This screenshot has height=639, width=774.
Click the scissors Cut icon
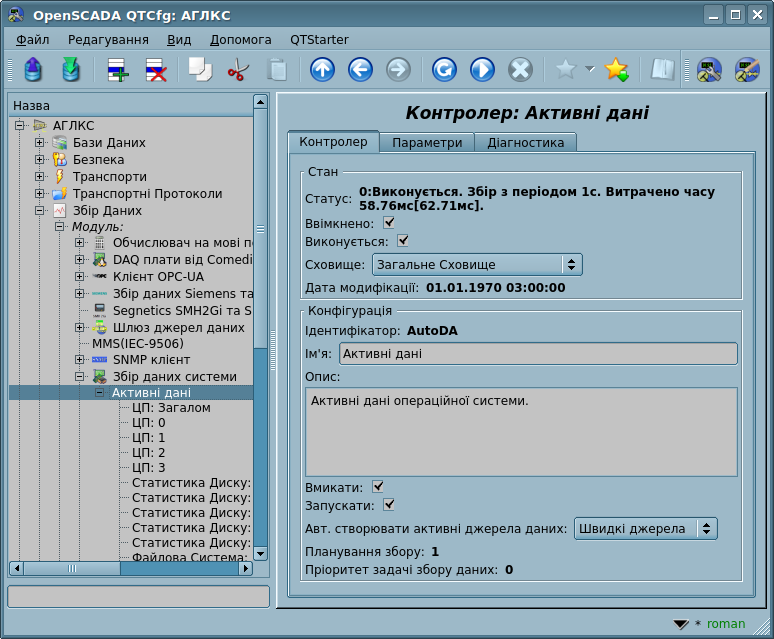point(238,70)
